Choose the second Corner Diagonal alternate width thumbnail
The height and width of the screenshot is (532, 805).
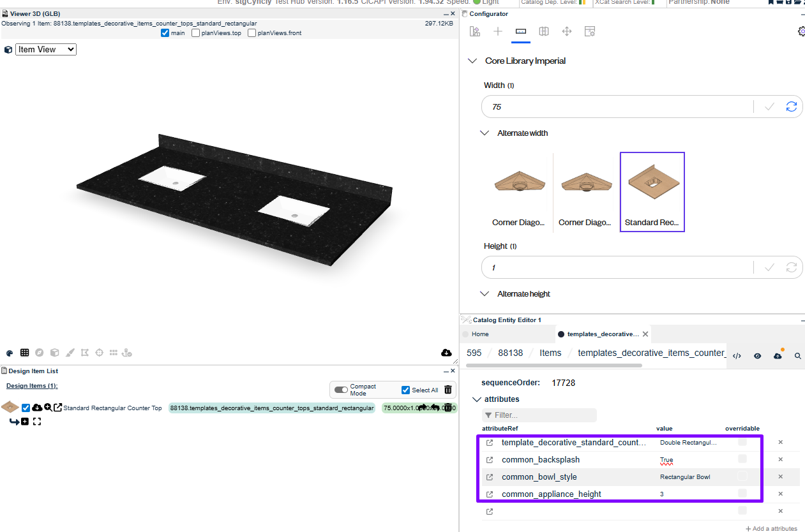[585, 192]
